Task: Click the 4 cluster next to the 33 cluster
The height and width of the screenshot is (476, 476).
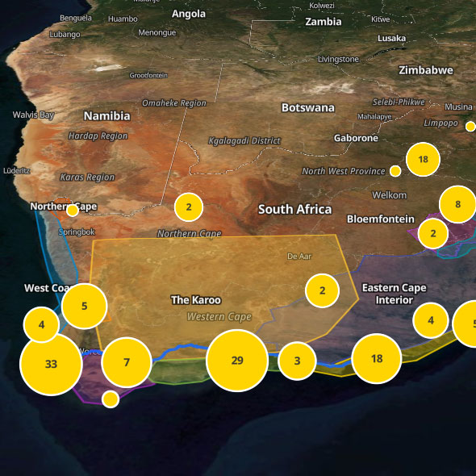Action: [41, 324]
